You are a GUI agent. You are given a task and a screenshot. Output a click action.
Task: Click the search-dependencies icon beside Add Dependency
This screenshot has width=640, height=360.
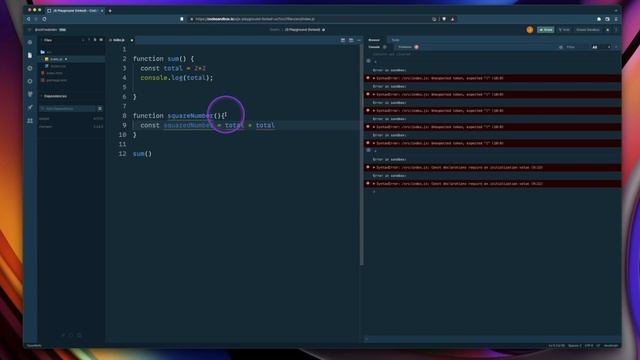point(100,109)
